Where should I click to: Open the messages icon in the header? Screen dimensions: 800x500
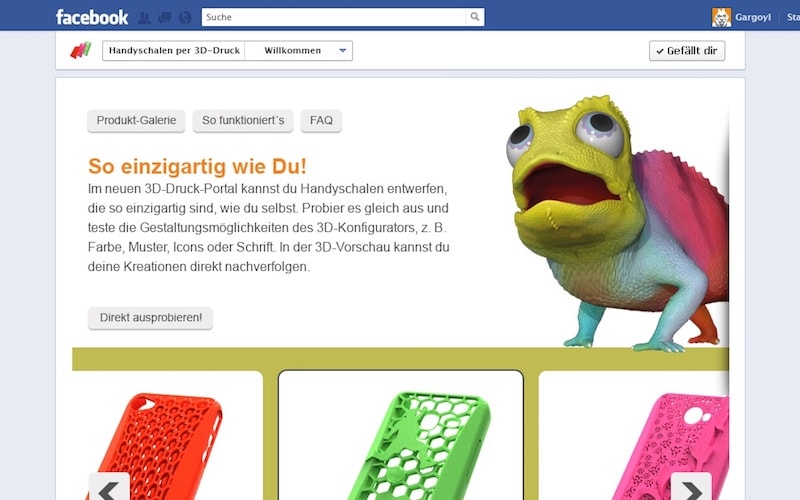point(164,18)
